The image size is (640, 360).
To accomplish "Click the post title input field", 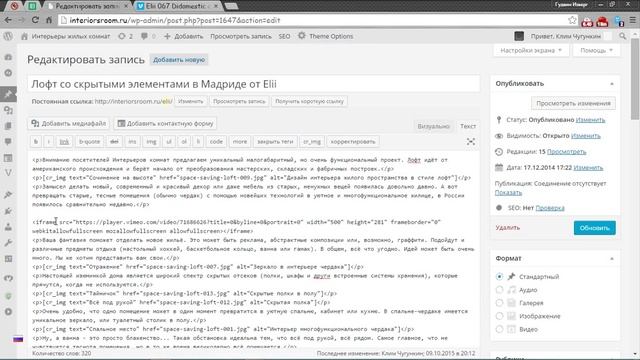I will [254, 84].
